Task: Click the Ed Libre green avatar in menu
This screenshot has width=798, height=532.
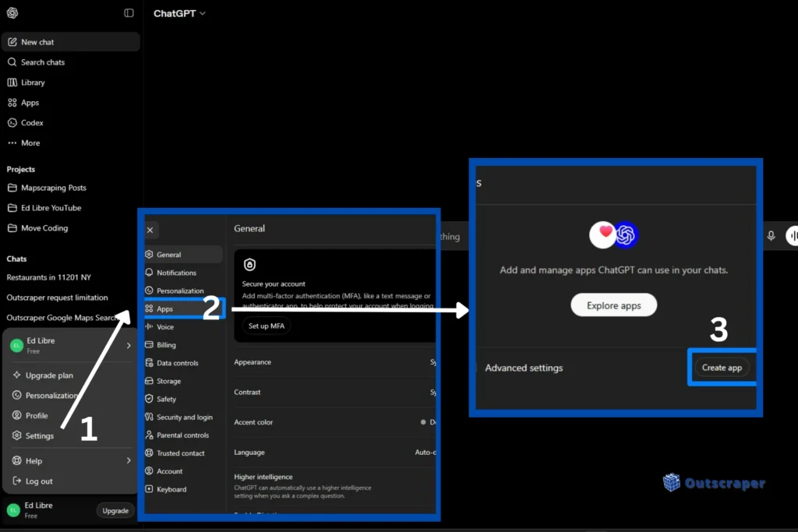Action: pyautogui.click(x=17, y=346)
